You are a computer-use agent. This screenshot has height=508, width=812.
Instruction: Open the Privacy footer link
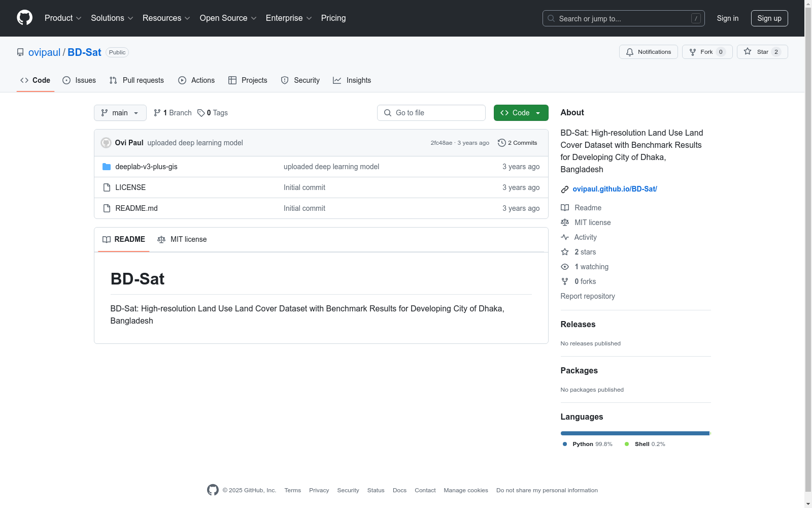click(319, 490)
